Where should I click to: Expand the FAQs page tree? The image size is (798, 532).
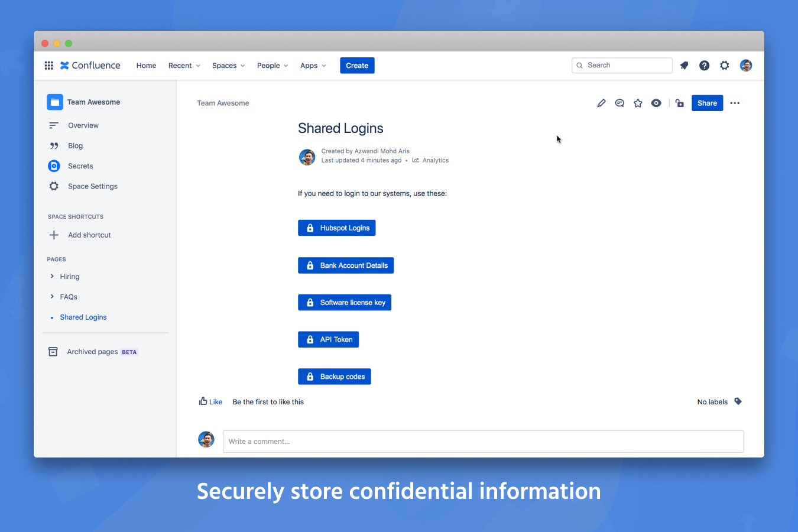click(52, 296)
